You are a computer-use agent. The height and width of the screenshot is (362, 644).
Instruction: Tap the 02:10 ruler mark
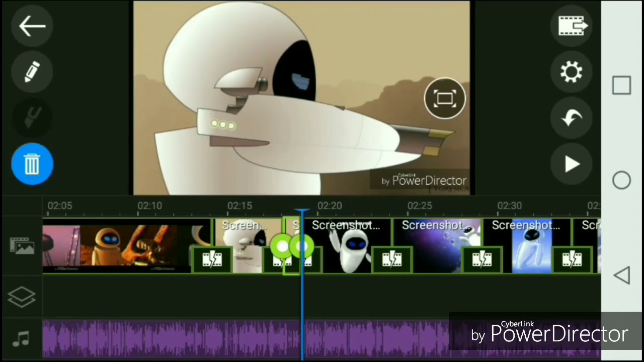[149, 206]
